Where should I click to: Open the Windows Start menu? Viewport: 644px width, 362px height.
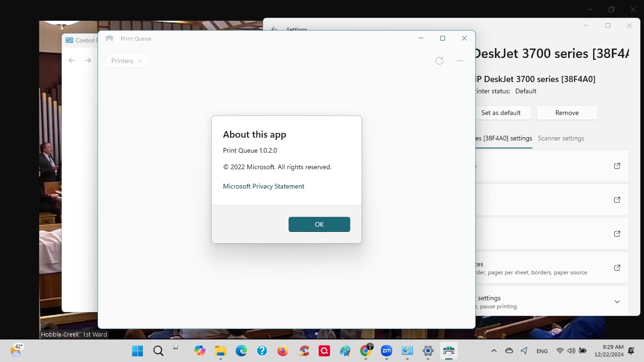tap(138, 351)
